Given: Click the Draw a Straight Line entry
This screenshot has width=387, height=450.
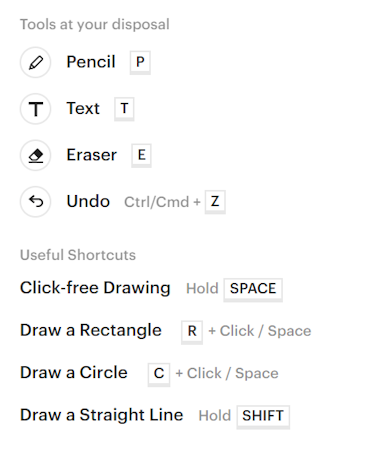Looking at the screenshot, I should pyautogui.click(x=101, y=415).
